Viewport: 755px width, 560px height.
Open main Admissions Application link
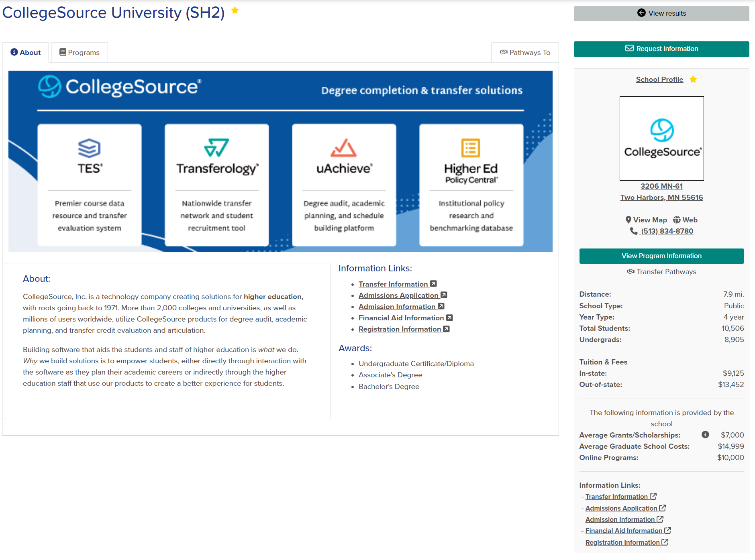pyautogui.click(x=398, y=295)
